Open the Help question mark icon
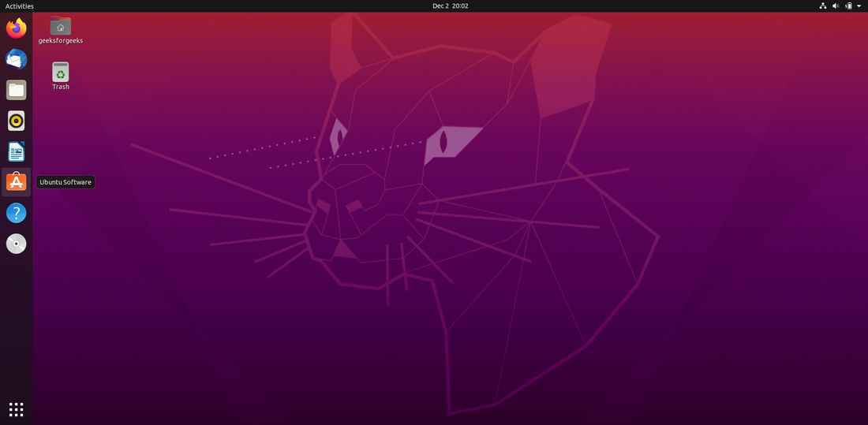This screenshot has height=425, width=868. (16, 213)
